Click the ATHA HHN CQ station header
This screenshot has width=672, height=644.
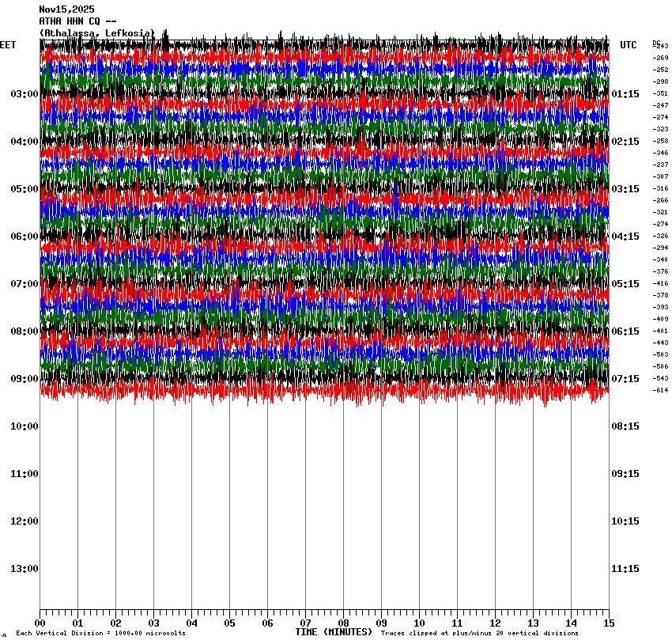pyautogui.click(x=77, y=21)
